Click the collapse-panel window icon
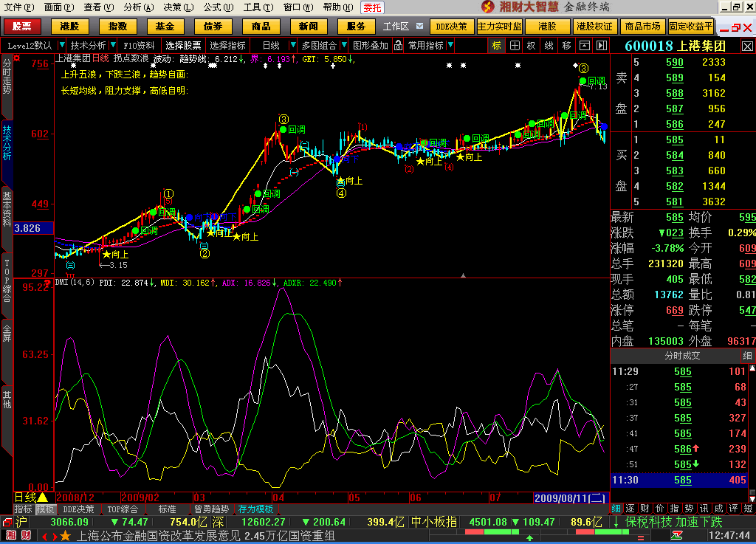This screenshot has height=544, width=756. point(585,46)
